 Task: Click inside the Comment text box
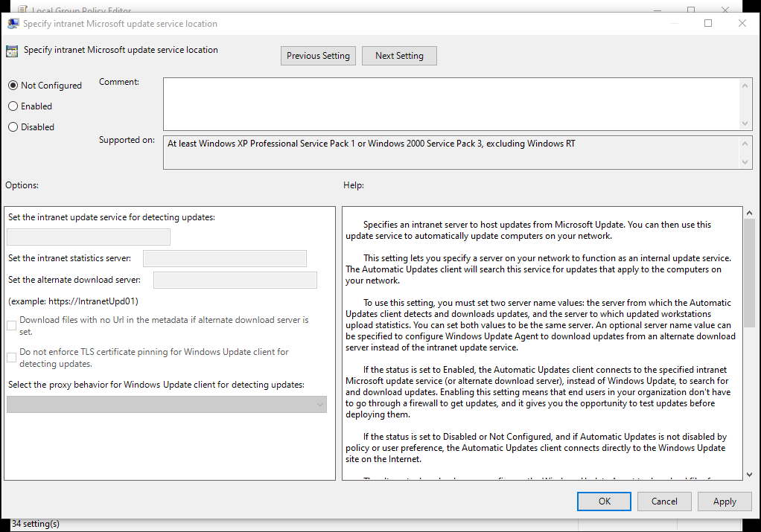[x=451, y=103]
